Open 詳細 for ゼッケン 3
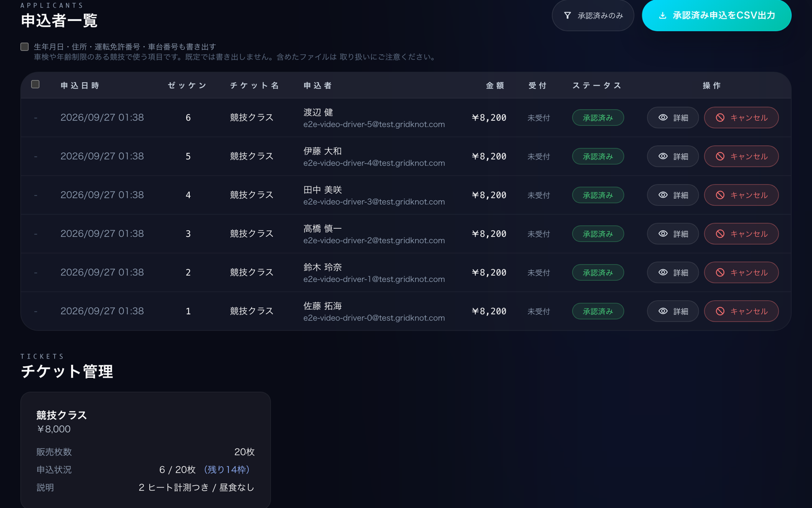 pos(672,234)
